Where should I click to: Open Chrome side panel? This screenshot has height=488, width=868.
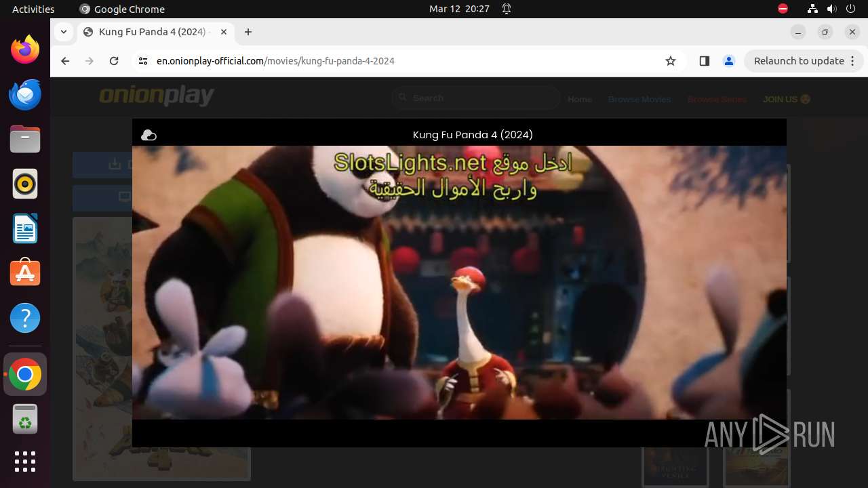(x=704, y=61)
